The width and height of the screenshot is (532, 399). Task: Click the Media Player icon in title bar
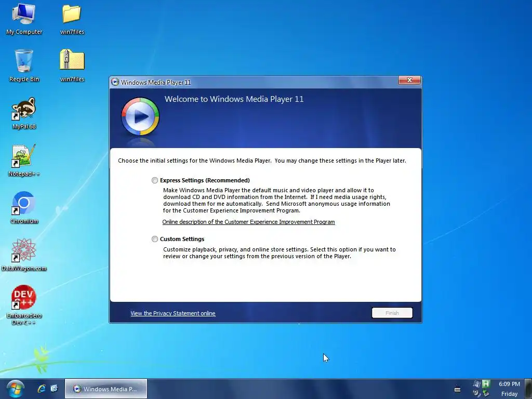click(115, 82)
